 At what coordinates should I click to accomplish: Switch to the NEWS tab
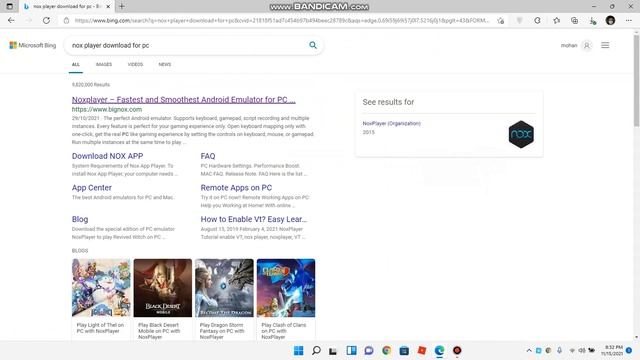tap(165, 64)
